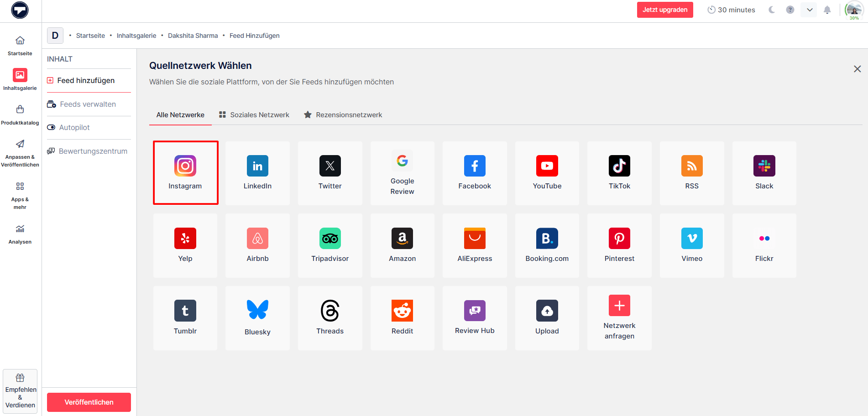
Task: Choose the LinkedIn network tile
Action: click(x=257, y=173)
